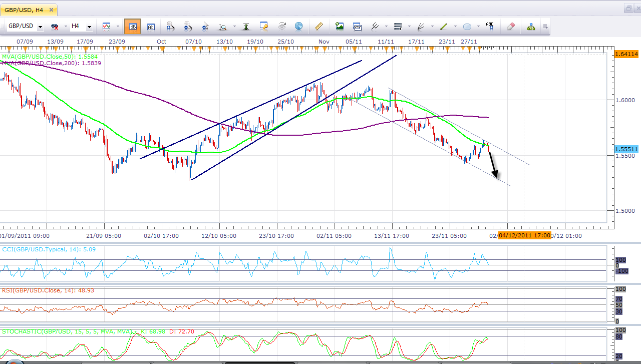
Task: Click the 01/09/2011 09:00 time label
Action: tap(24, 235)
